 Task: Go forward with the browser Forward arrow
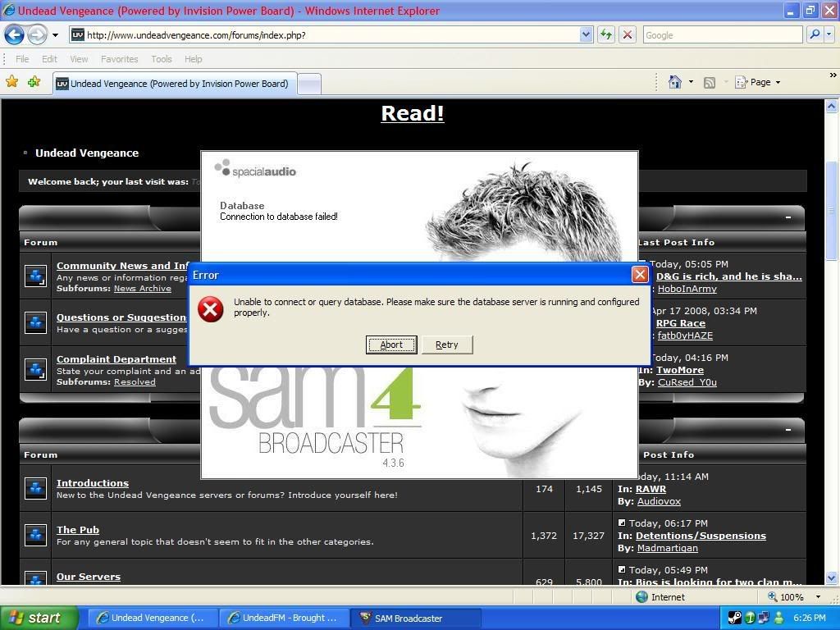point(38,35)
